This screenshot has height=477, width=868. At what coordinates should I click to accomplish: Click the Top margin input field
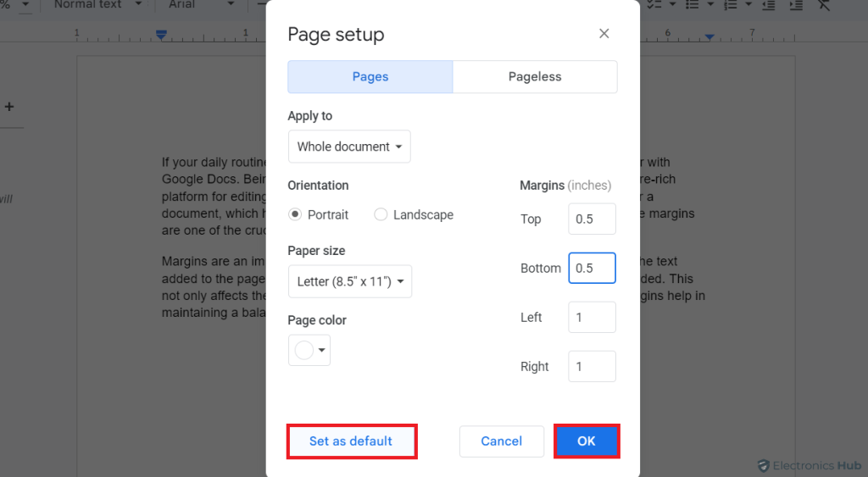click(592, 219)
